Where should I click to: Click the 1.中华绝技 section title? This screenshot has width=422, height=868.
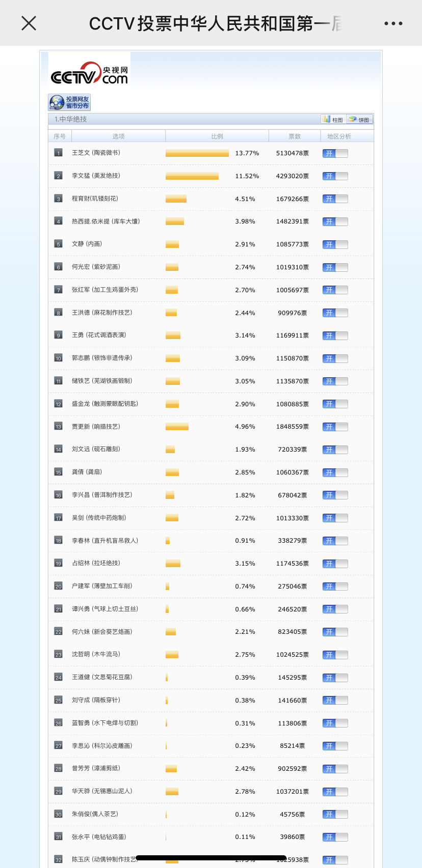point(71,119)
